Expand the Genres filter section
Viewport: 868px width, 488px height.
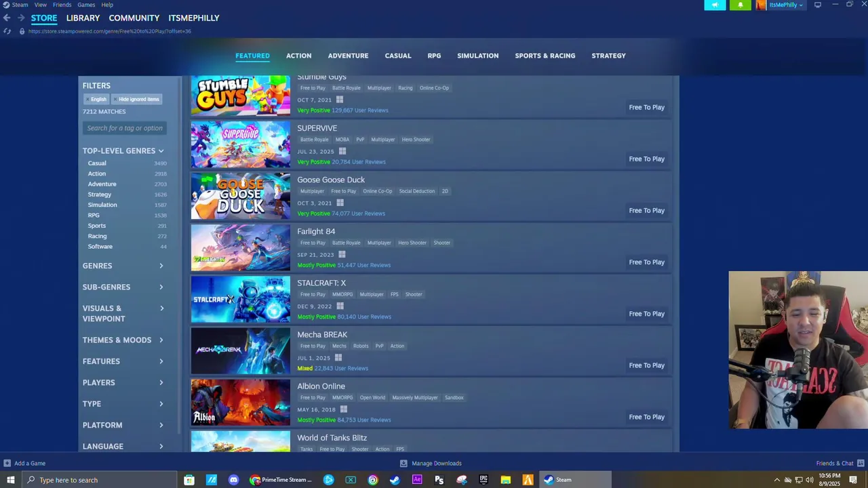tap(123, 266)
